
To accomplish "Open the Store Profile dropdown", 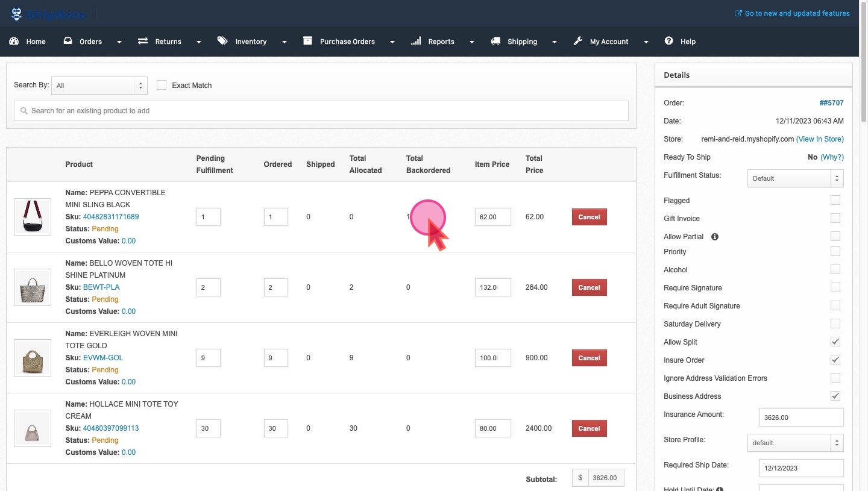I will (795, 443).
